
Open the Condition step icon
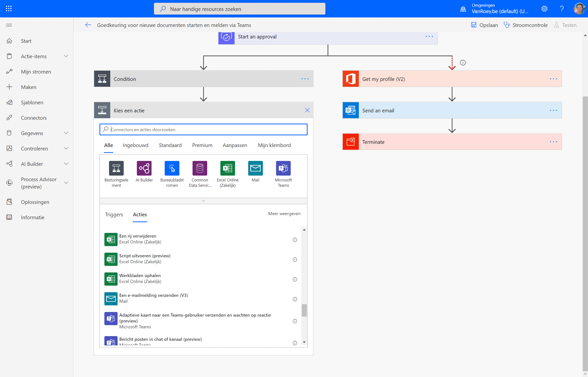102,79
